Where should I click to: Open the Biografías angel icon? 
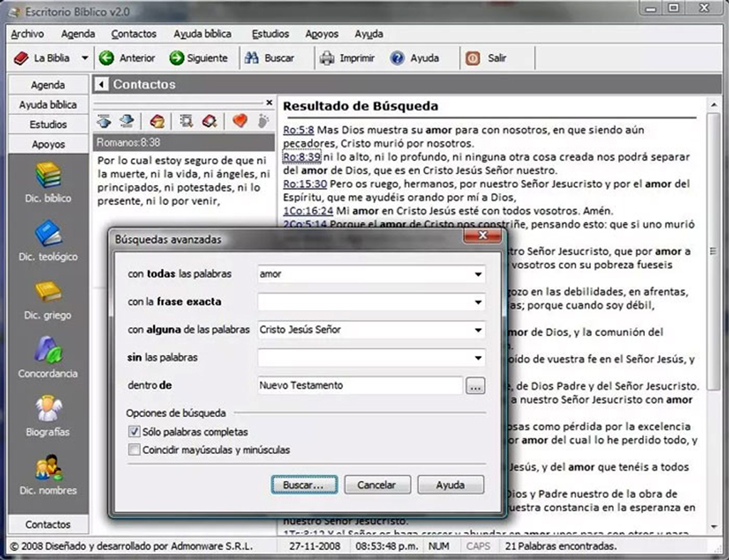[x=48, y=408]
